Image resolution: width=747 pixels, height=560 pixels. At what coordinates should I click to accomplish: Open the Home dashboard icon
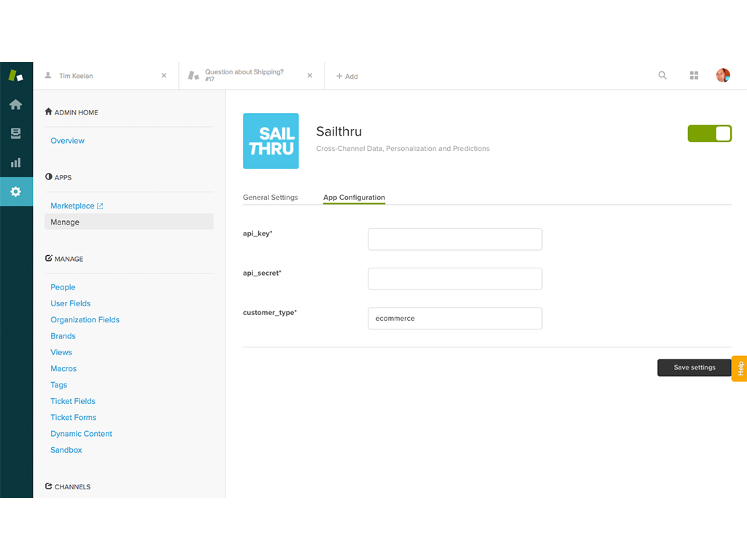tap(16, 104)
